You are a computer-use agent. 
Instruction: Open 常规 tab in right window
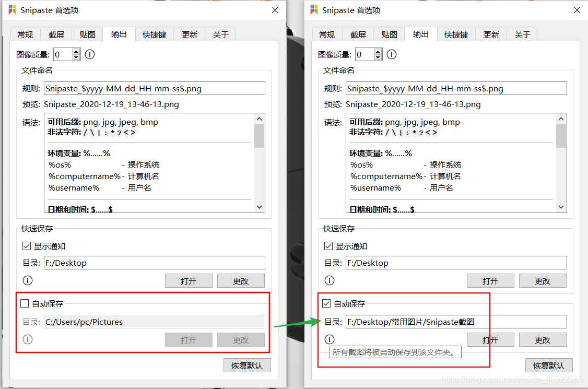327,34
